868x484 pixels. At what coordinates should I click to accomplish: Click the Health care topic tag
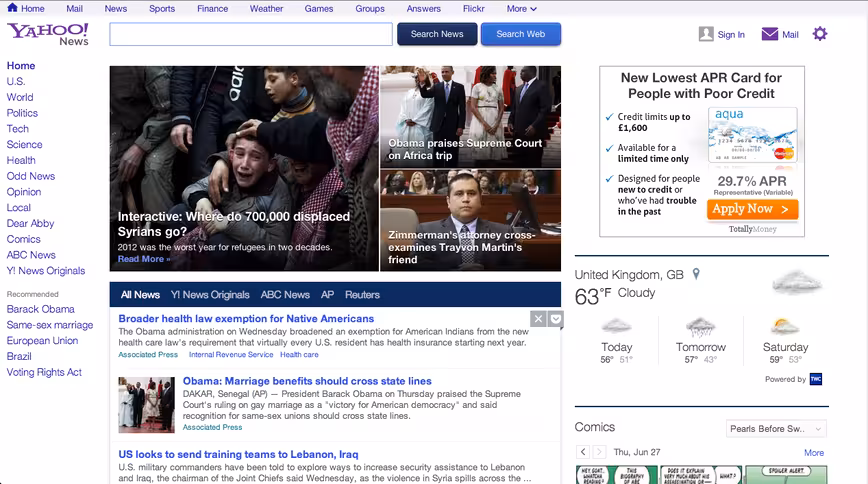[x=299, y=354]
